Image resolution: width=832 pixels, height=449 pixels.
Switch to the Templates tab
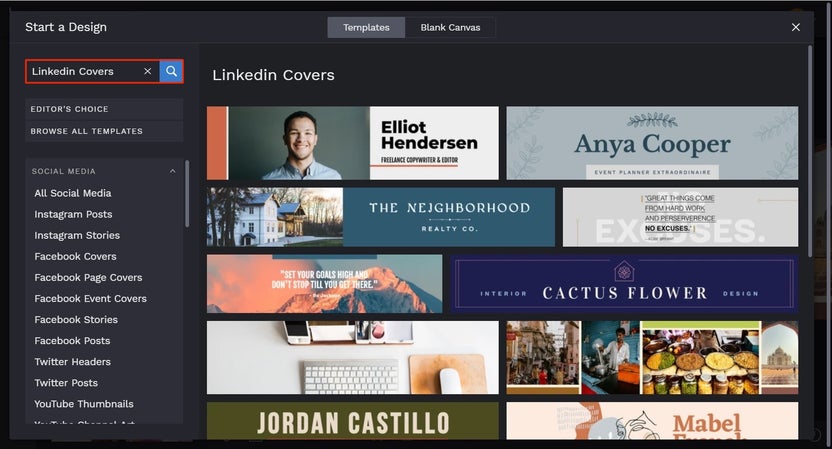(x=366, y=28)
